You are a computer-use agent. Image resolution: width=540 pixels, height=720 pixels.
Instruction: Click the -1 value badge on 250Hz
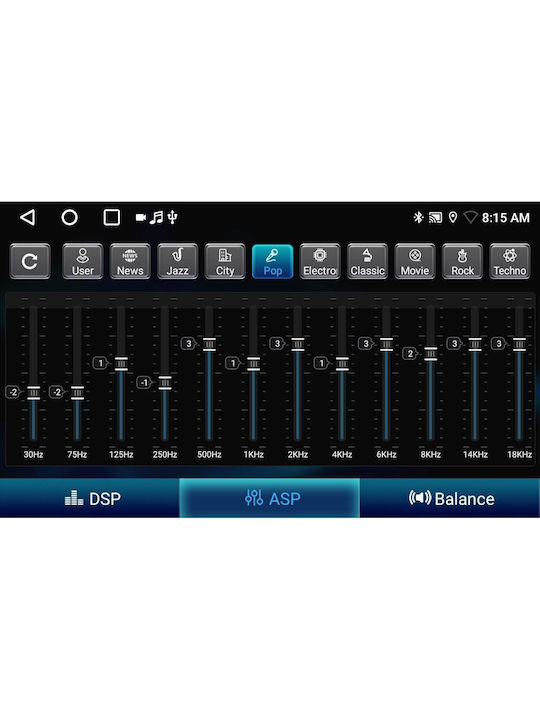tap(144, 382)
